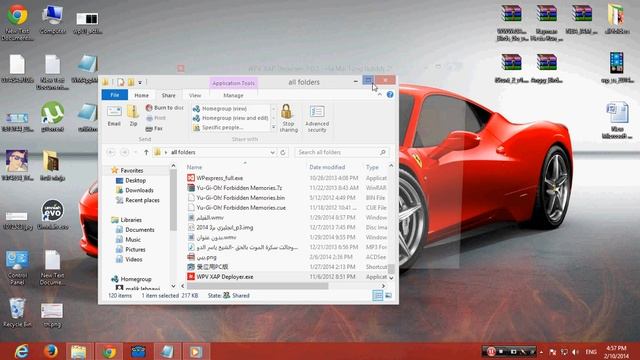Open Recent places in navigation pane
Image resolution: width=640 pixels, height=360 pixels.
click(x=138, y=200)
